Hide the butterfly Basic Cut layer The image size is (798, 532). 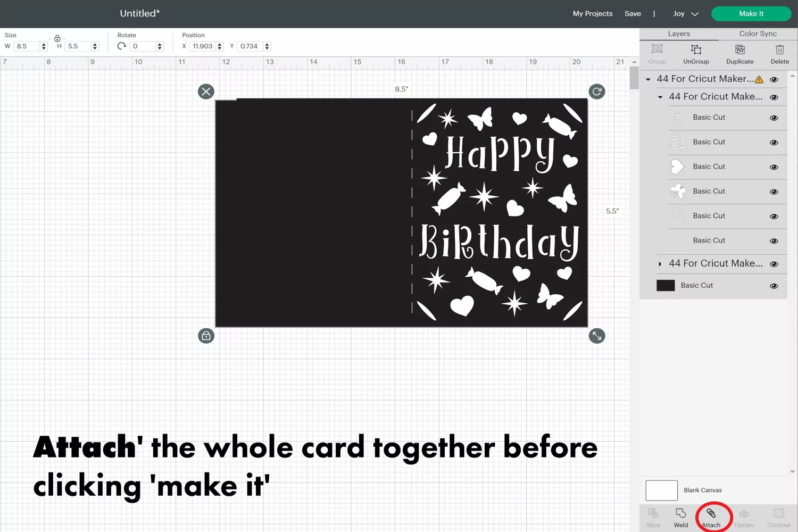coord(774,192)
